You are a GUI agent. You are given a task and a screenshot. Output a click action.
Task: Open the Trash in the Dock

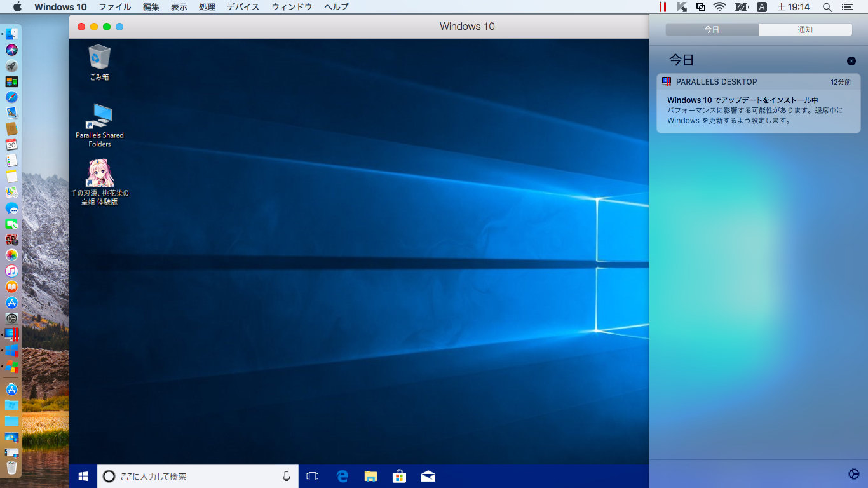[11, 468]
